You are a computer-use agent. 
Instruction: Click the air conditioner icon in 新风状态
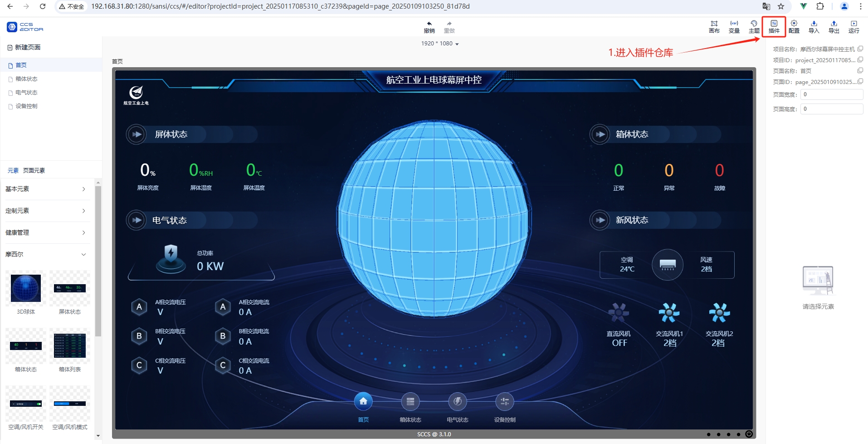point(668,265)
